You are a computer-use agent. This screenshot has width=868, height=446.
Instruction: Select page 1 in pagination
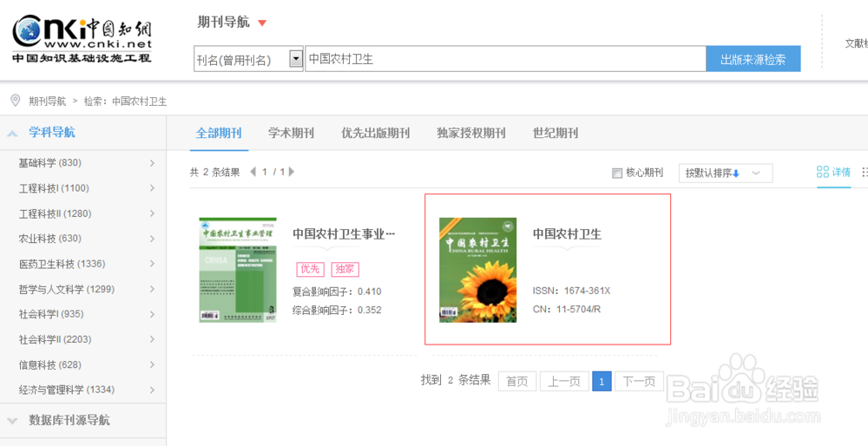(602, 381)
